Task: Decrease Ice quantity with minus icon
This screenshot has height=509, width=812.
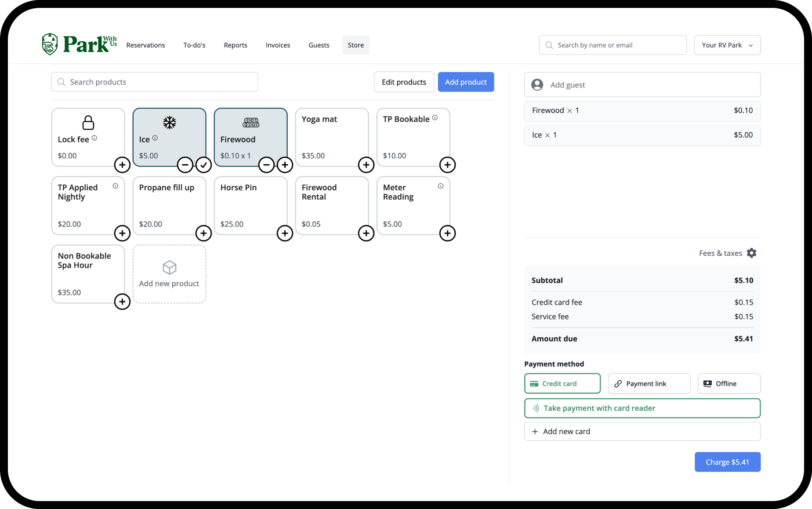Action: tap(185, 165)
